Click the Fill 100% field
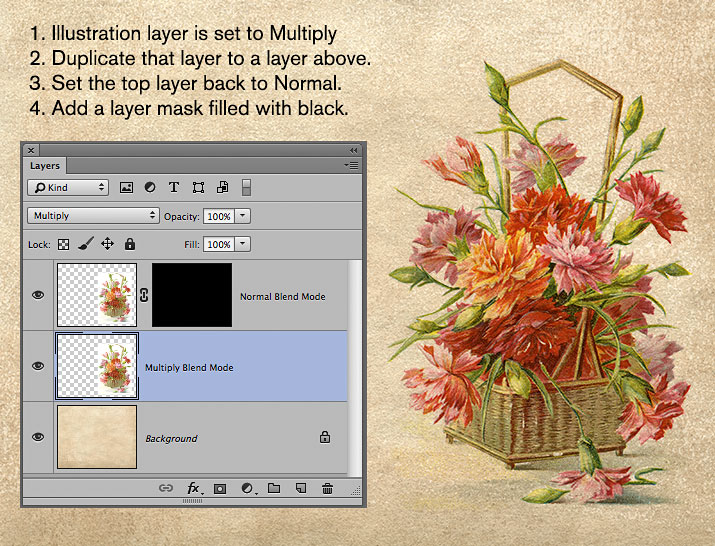715x546 pixels. pos(219,244)
